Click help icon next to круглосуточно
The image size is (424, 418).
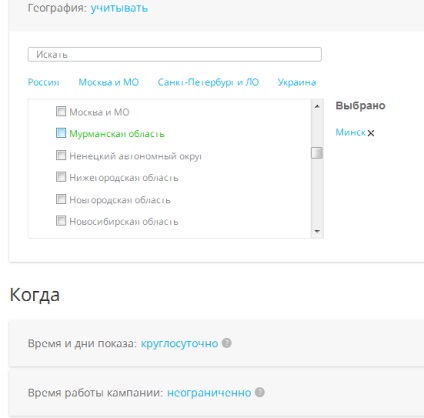(227, 343)
